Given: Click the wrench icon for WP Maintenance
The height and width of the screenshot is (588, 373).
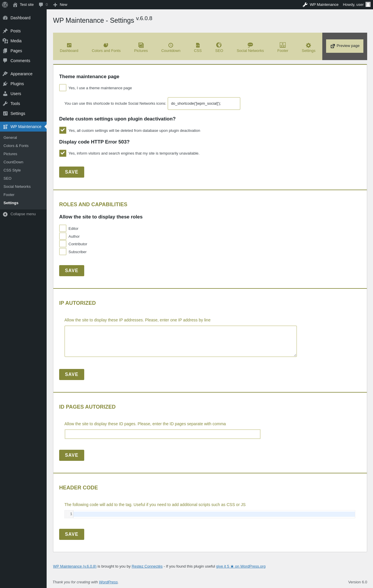Looking at the screenshot, I should [x=305, y=5].
